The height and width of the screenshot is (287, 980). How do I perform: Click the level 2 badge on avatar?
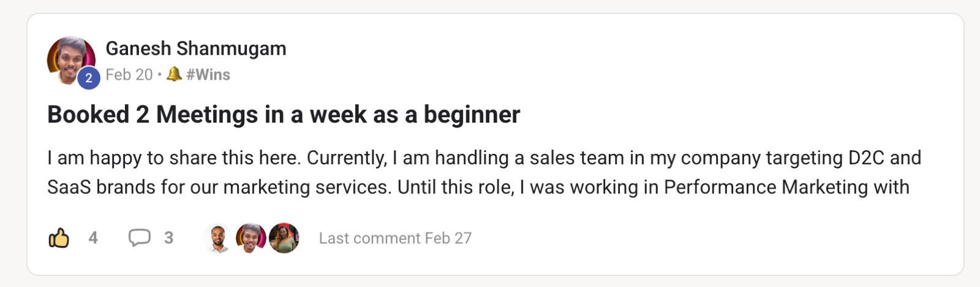[89, 78]
